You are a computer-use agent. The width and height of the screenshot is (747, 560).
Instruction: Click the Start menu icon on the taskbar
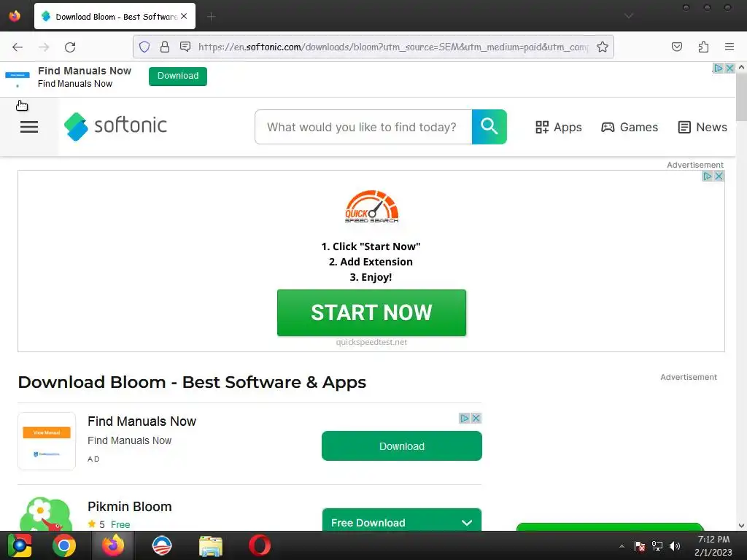[19, 545]
